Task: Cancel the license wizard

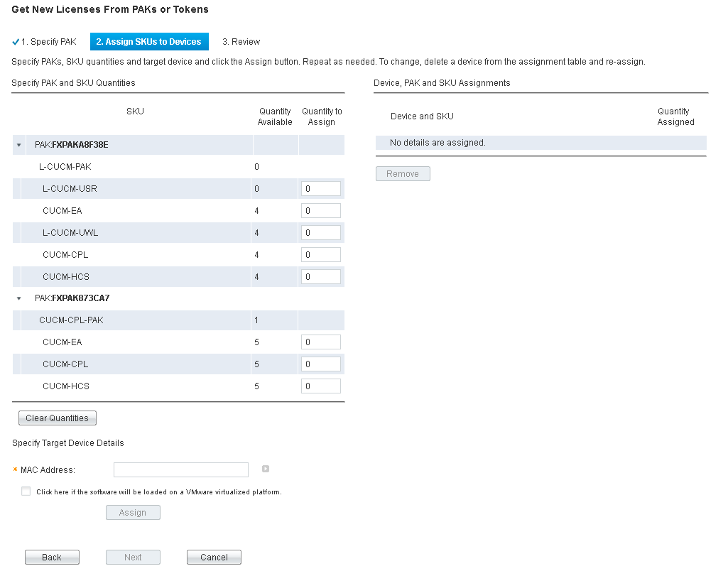Action: pos(214,557)
